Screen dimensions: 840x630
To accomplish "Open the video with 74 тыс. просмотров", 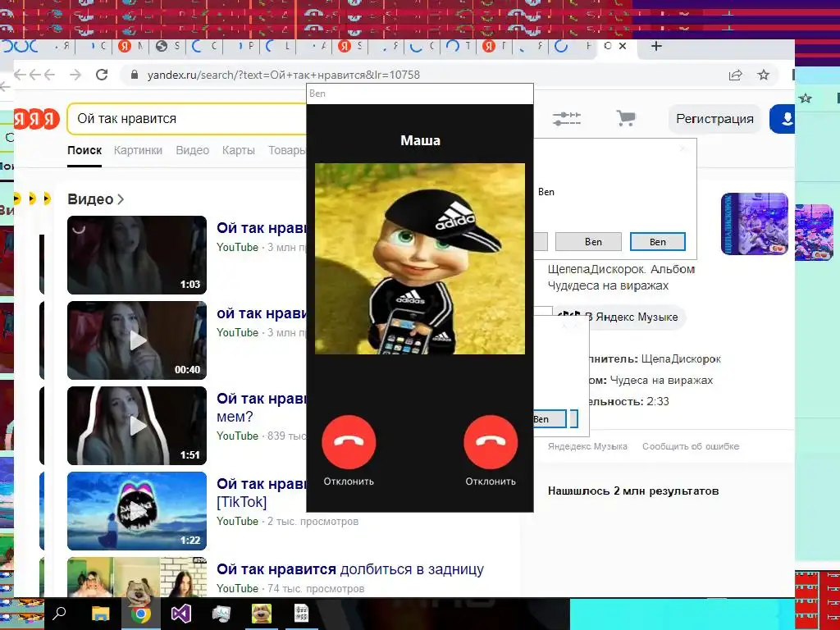I will 349,569.
